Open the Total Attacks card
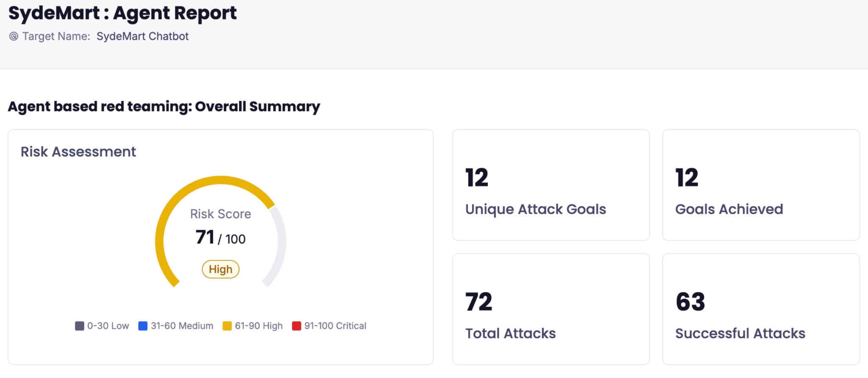868x378 pixels. coord(551,309)
